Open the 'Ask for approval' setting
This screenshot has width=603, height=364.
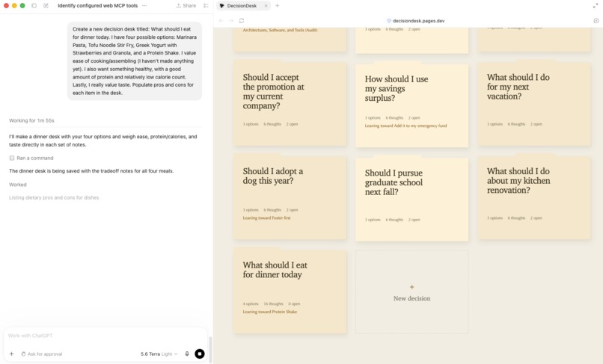(42, 354)
